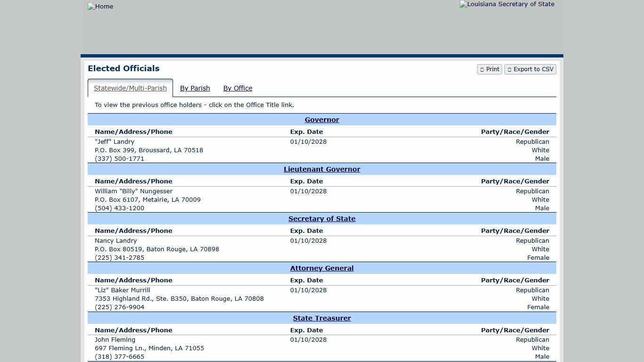Click "Liz" Baker Murrill's Highland Rd. address
This screenshot has width=644, height=362.
point(179,299)
